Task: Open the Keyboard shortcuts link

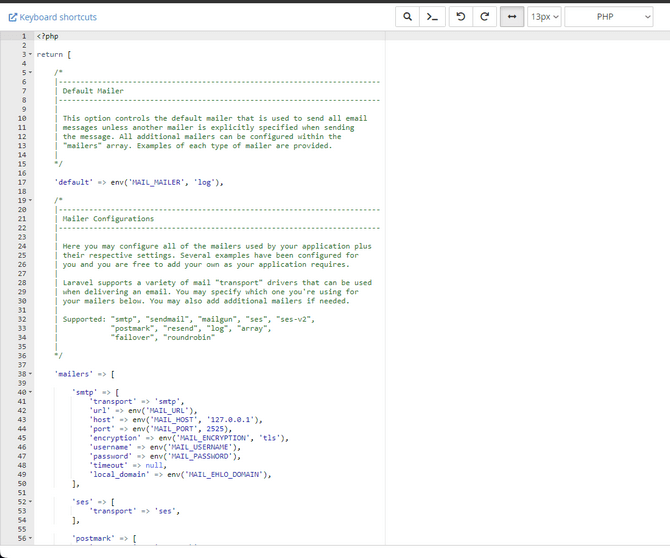Action: click(x=53, y=17)
